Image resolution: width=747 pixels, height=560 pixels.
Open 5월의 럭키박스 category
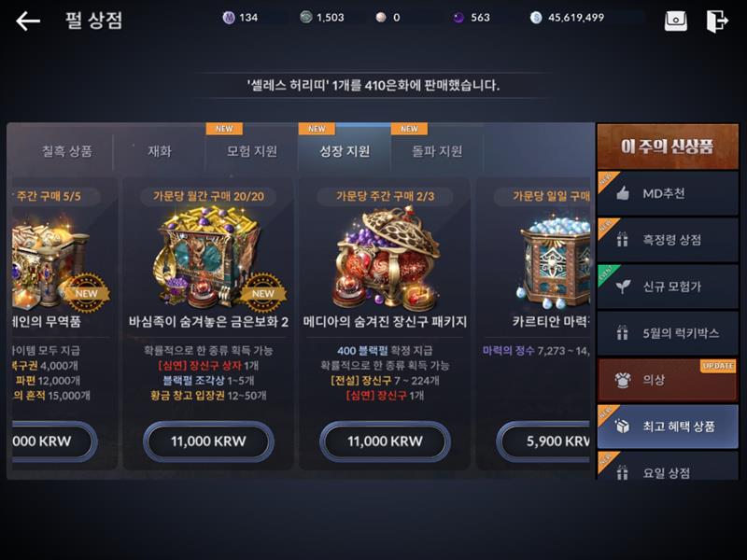668,333
